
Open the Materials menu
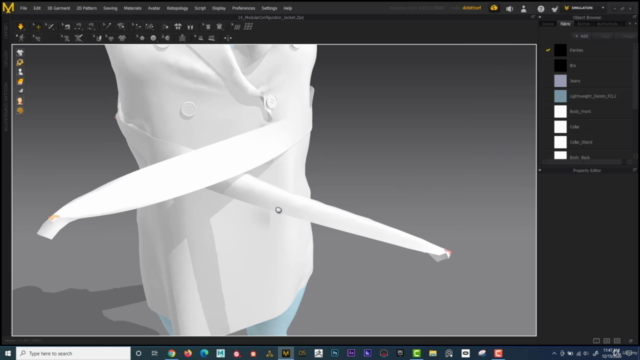[132, 8]
